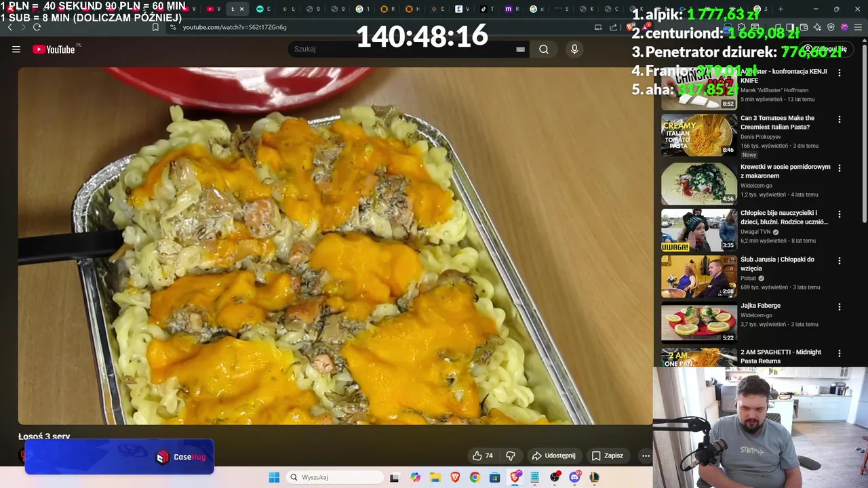This screenshot has width=868, height=488.
Task: Click the main video player area
Action: (x=335, y=245)
